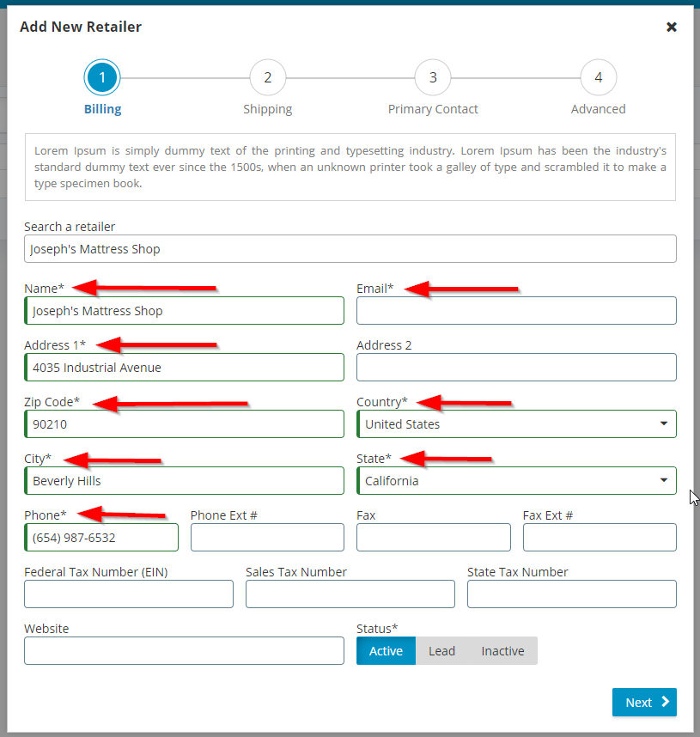Jump to step 3 Primary Contact circle
Screen dimensions: 700x737
433,77
